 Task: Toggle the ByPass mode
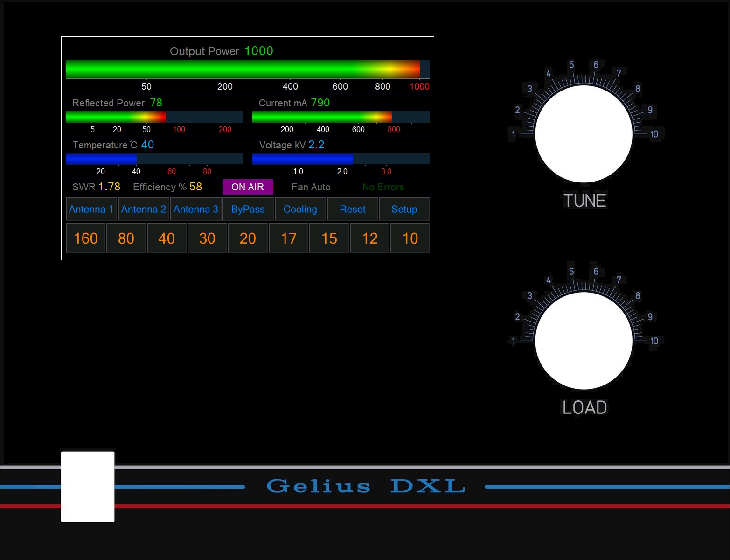pos(248,209)
